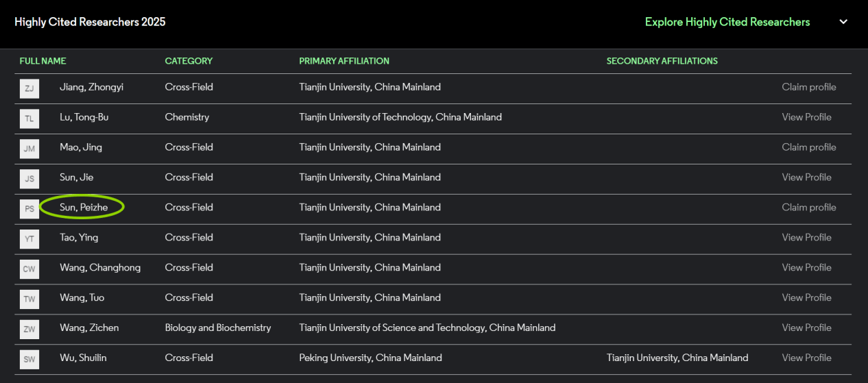
Task: Click the ZJ avatar icon for Jiang, Zhongyi
Action: coord(29,88)
